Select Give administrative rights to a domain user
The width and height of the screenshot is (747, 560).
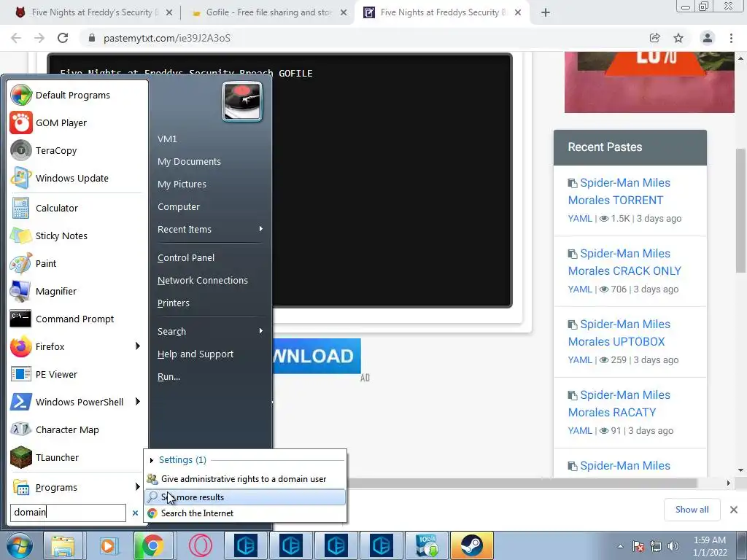pos(245,479)
